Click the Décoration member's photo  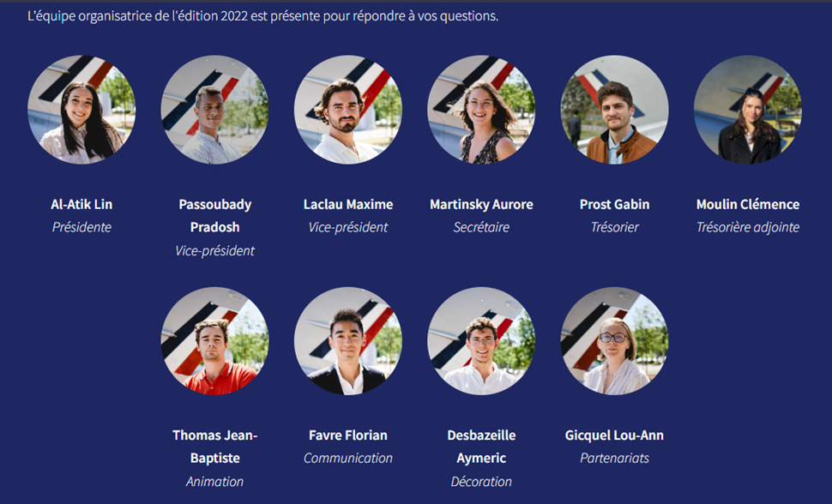pos(481,340)
